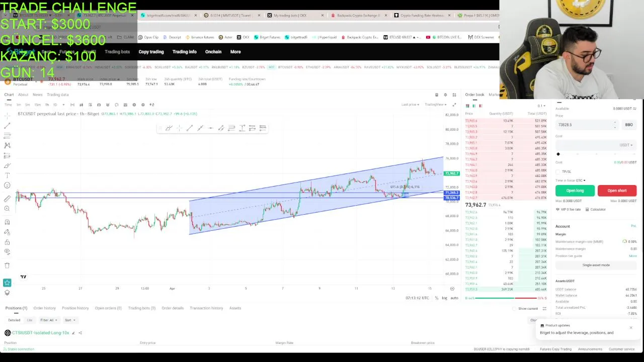Select the trend line drawing tool in sidebar

click(x=7, y=125)
